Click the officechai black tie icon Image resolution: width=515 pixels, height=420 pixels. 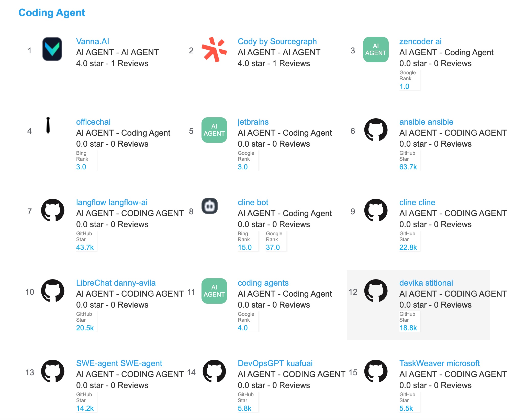(x=48, y=125)
